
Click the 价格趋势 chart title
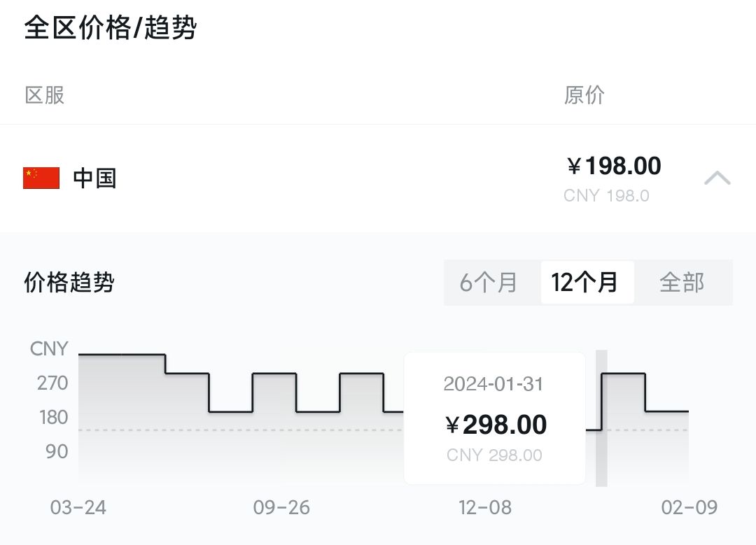tap(69, 283)
